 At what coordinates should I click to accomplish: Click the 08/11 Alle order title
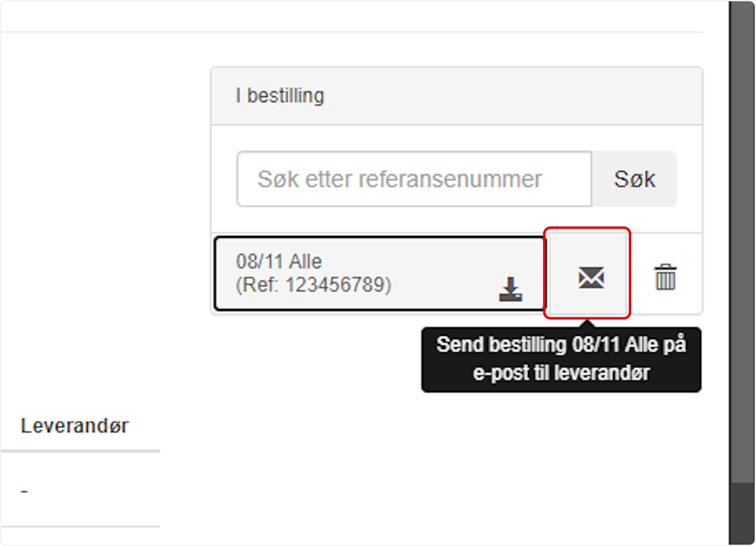coord(279,262)
